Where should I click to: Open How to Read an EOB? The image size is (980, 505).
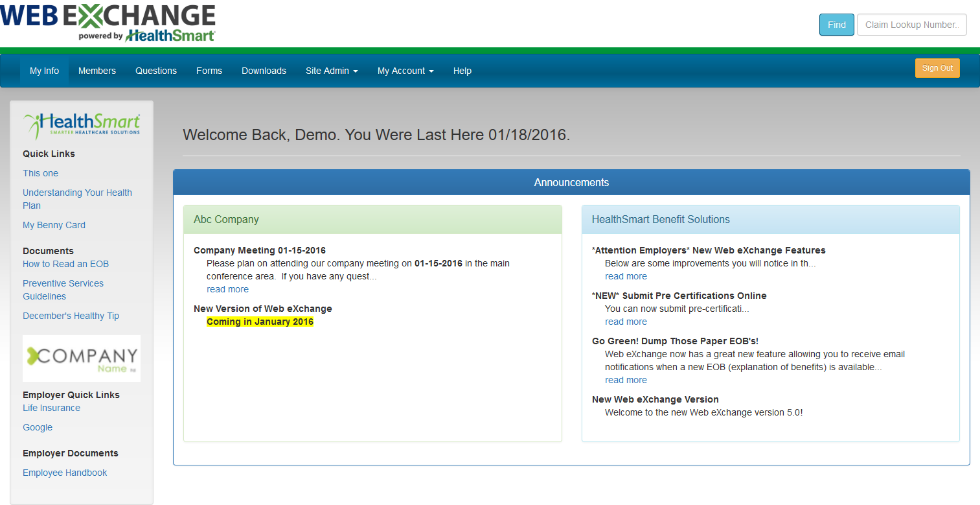(65, 264)
